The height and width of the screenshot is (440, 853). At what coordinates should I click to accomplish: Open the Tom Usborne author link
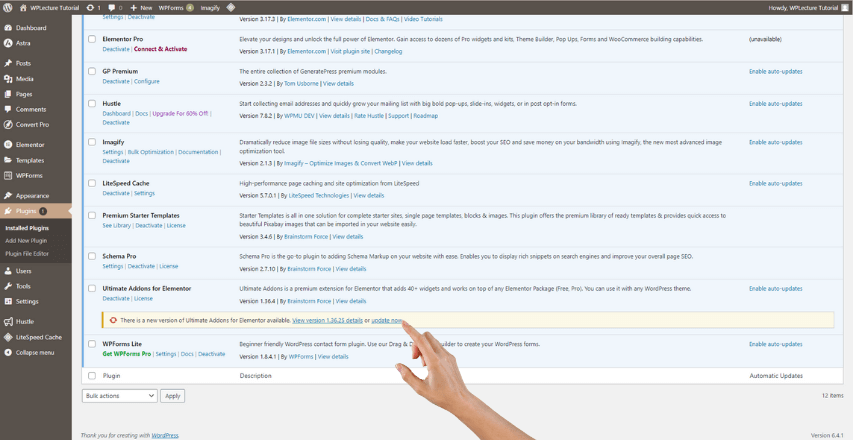(x=301, y=84)
